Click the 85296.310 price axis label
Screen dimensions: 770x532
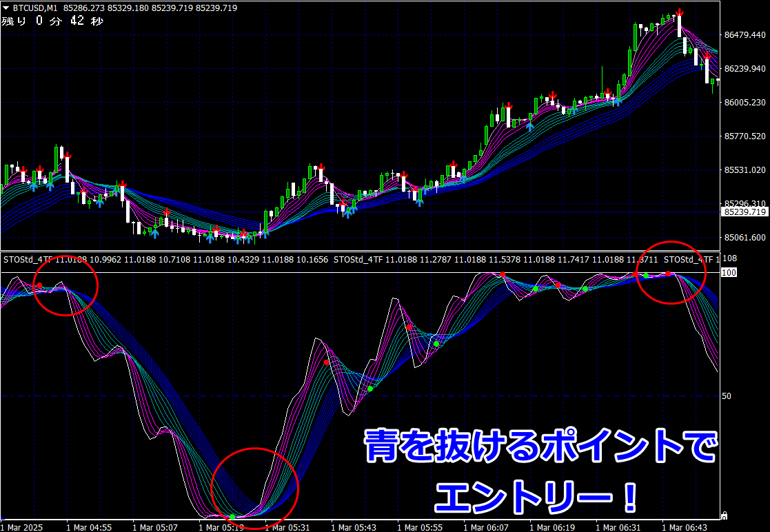(745, 204)
